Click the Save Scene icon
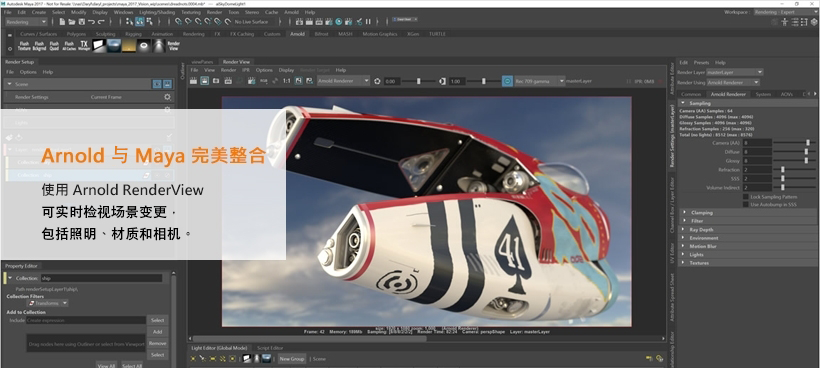This screenshot has height=368, width=820. tap(82, 21)
